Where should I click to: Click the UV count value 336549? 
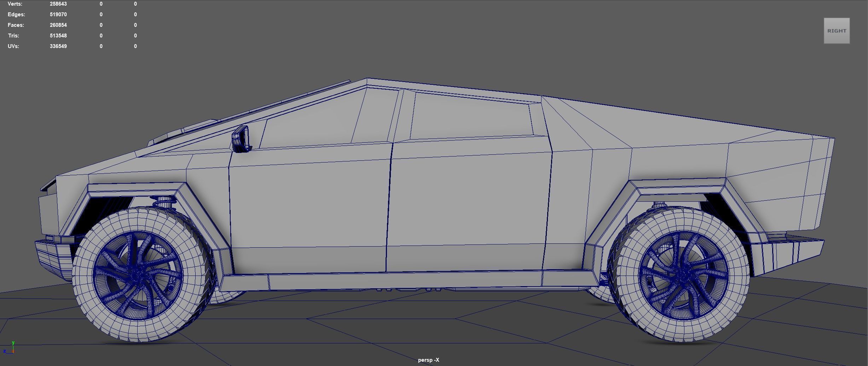point(58,46)
